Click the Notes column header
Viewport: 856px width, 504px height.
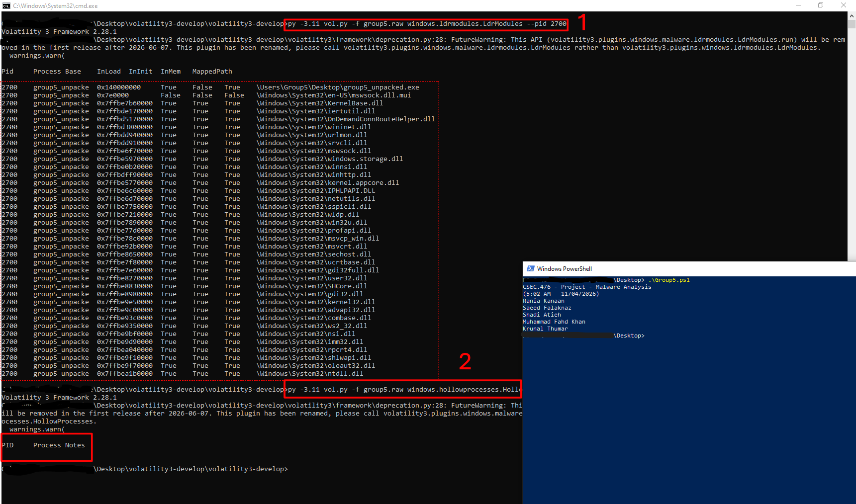75,445
